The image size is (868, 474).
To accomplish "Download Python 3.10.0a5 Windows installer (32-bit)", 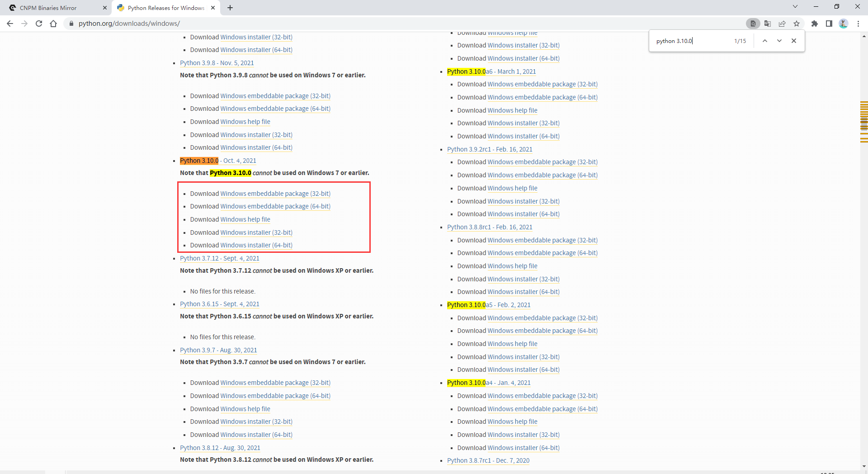I will pyautogui.click(x=524, y=357).
